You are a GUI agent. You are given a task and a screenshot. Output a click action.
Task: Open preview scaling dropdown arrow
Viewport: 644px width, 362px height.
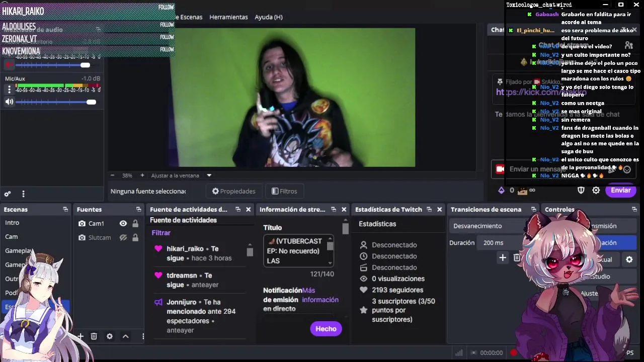pos(209,175)
